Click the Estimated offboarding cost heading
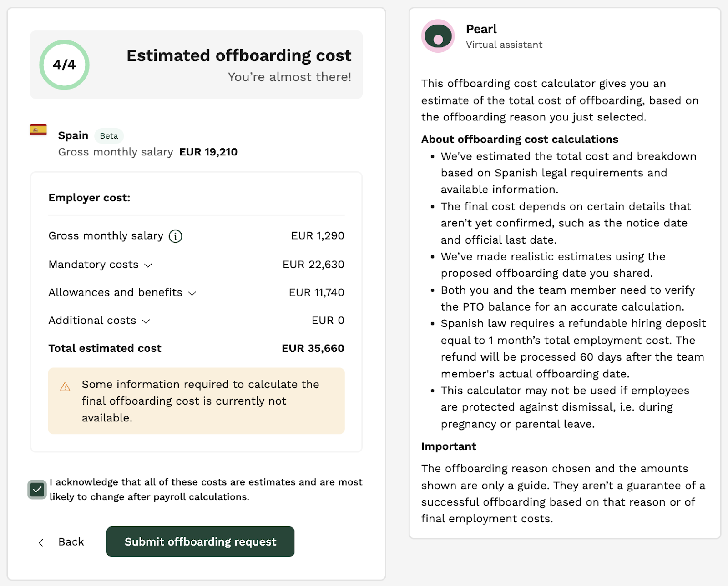 (239, 55)
